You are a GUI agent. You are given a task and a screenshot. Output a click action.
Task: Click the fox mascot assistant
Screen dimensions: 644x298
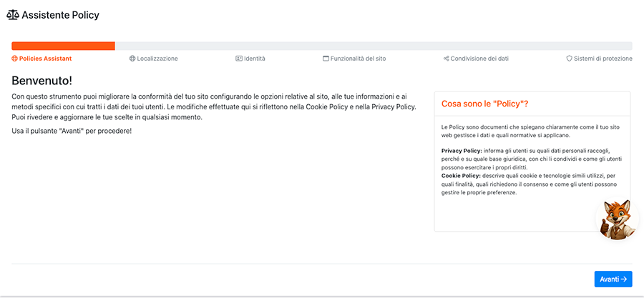[x=616, y=219]
